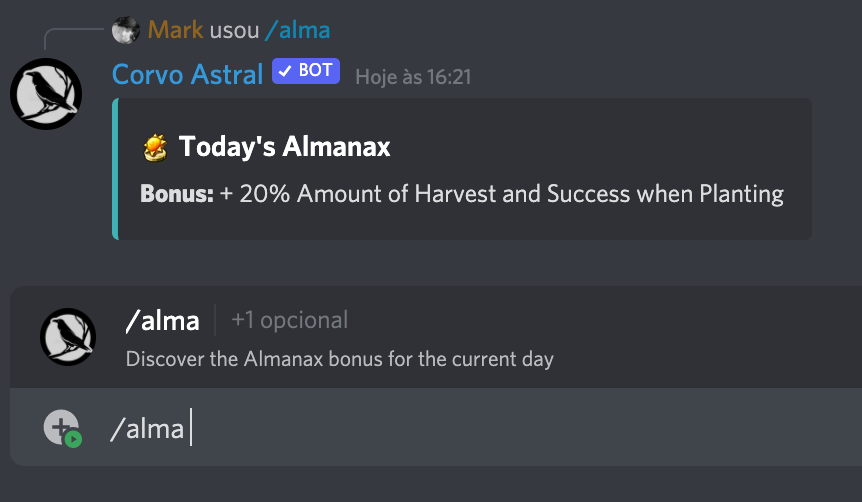
Task: Click the Mark username in the command line
Action: pyautogui.click(x=176, y=30)
